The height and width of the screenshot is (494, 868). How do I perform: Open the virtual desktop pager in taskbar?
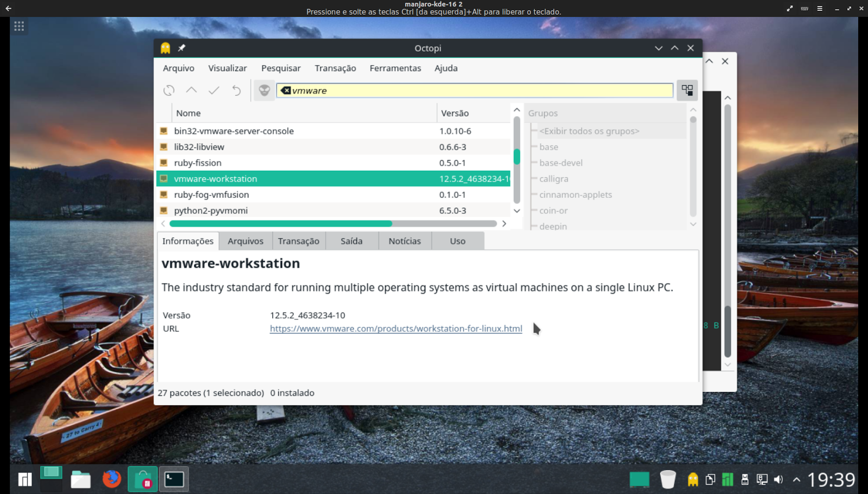[51, 479]
